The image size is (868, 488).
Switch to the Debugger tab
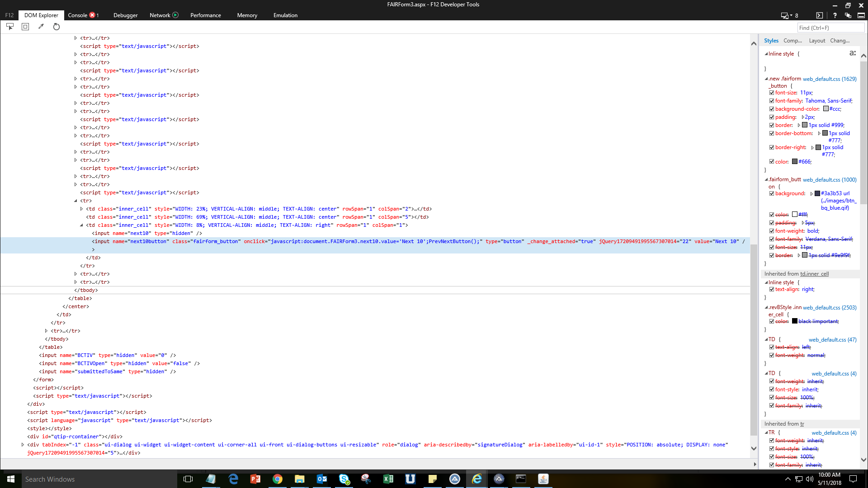tap(126, 15)
